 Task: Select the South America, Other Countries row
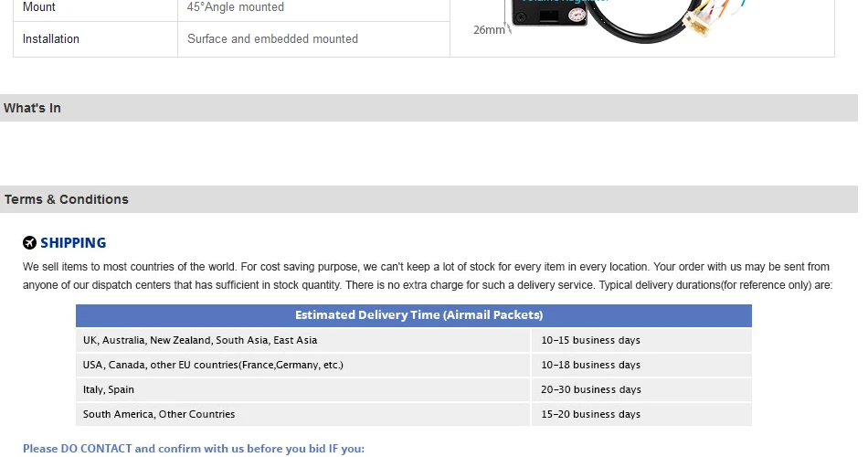(414, 414)
